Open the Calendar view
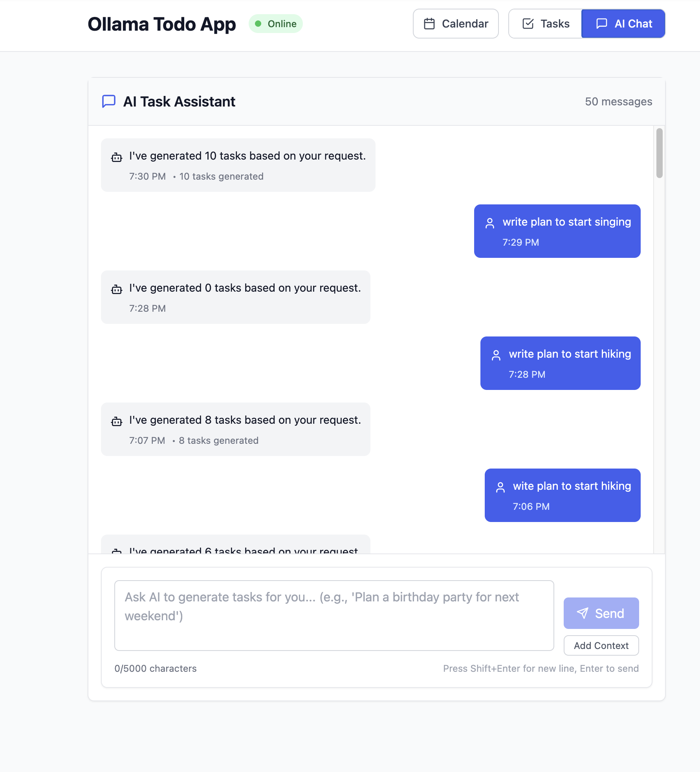700x772 pixels. [456, 24]
